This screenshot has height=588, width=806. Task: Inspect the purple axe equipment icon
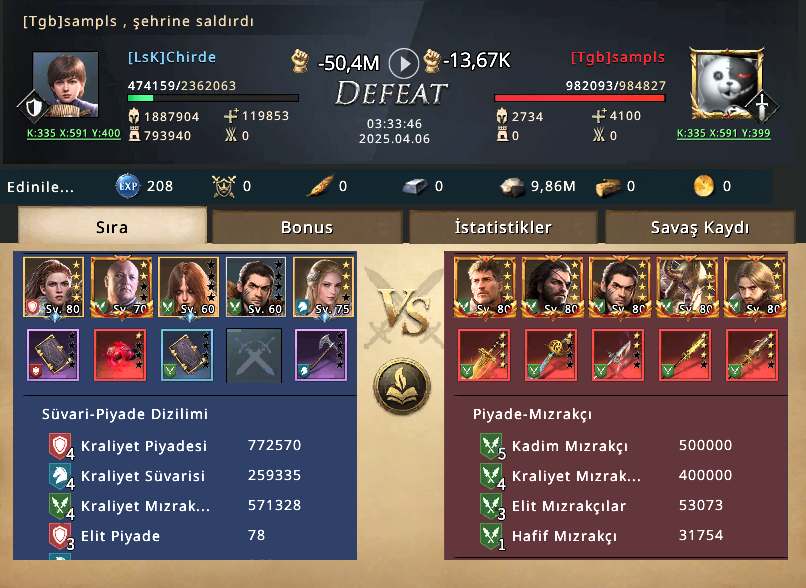click(x=321, y=355)
